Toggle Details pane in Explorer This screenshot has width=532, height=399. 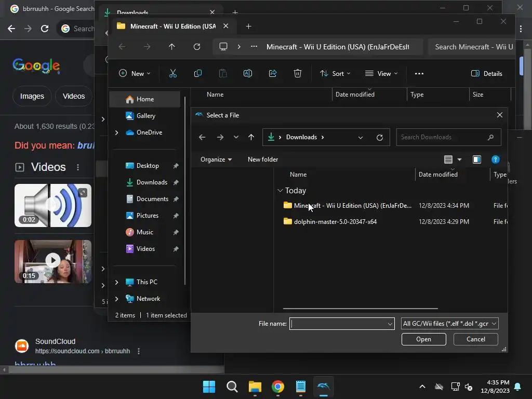tap(486, 73)
